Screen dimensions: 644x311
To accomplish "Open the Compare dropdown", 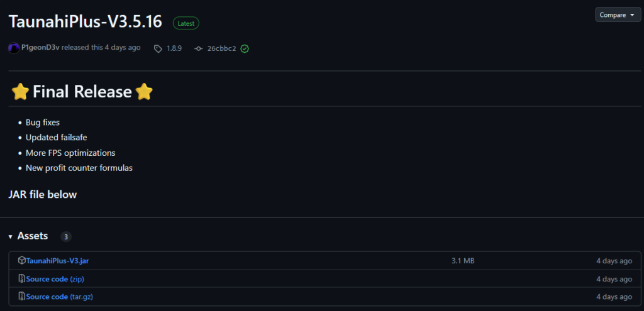I will coord(618,14).
